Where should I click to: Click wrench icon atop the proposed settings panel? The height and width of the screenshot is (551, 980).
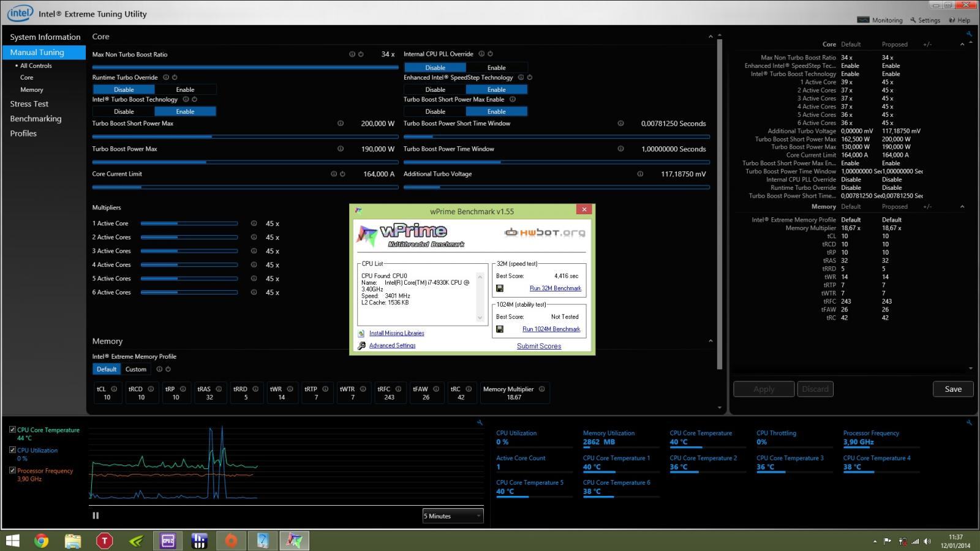(969, 34)
